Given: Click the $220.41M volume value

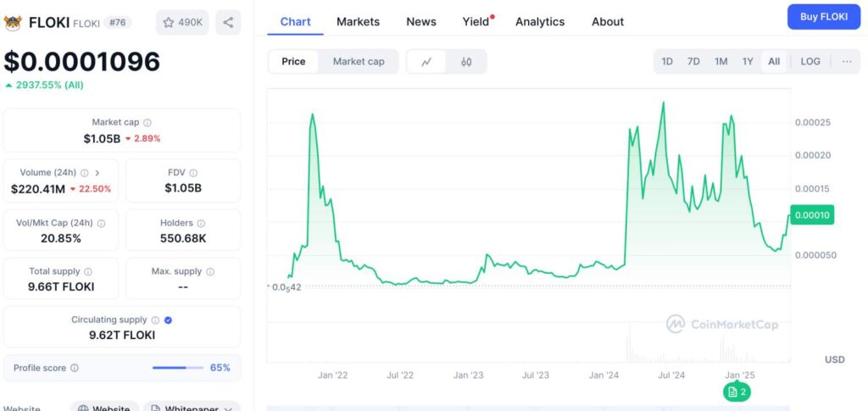Looking at the screenshot, I should (38, 189).
